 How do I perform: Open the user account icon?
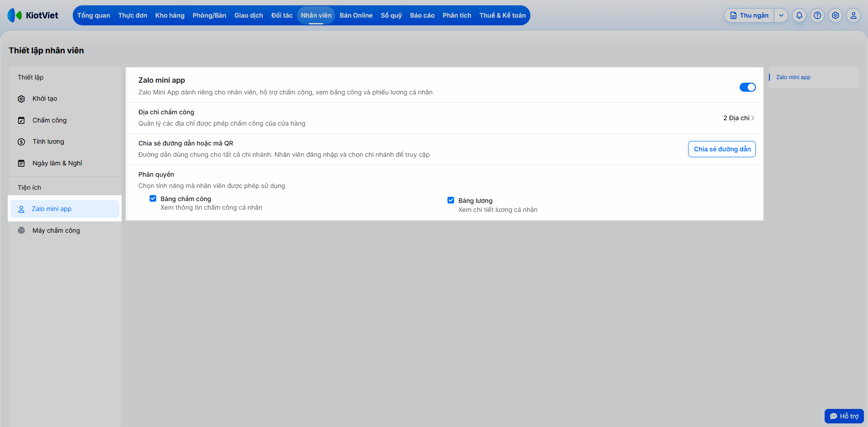pos(854,15)
